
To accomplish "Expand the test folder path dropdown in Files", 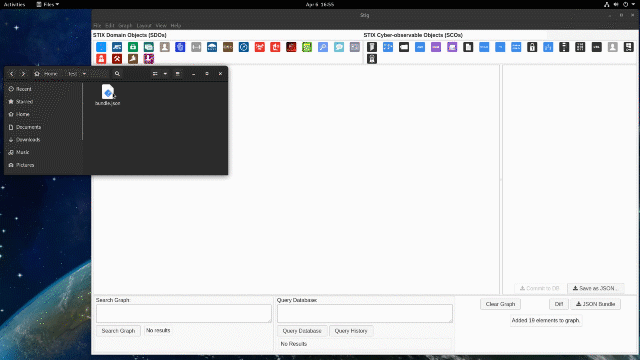I will (84, 74).
